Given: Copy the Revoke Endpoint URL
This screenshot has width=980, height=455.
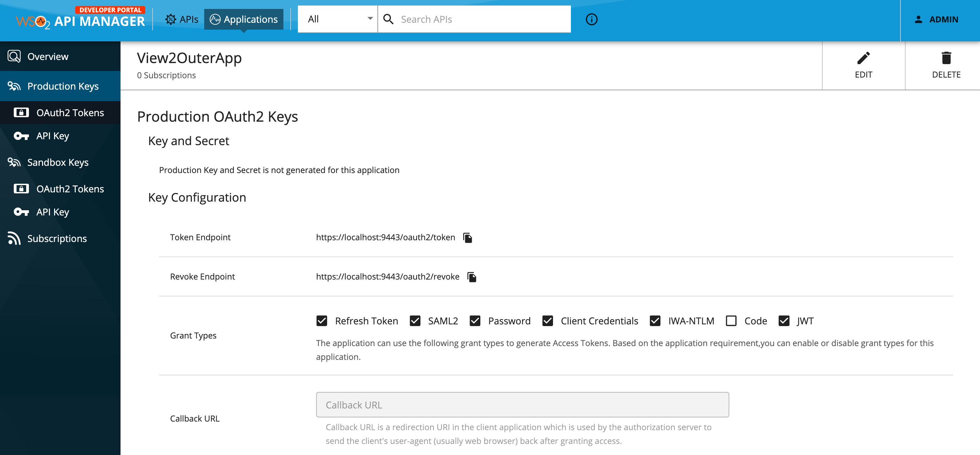Looking at the screenshot, I should coord(472,277).
